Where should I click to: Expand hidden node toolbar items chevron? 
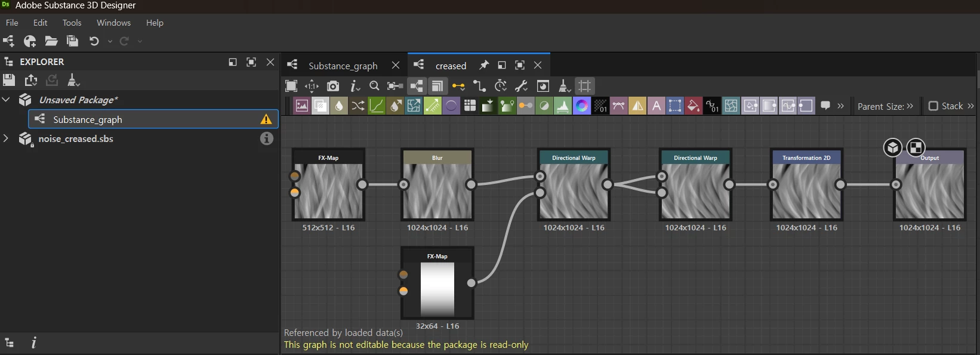point(841,106)
